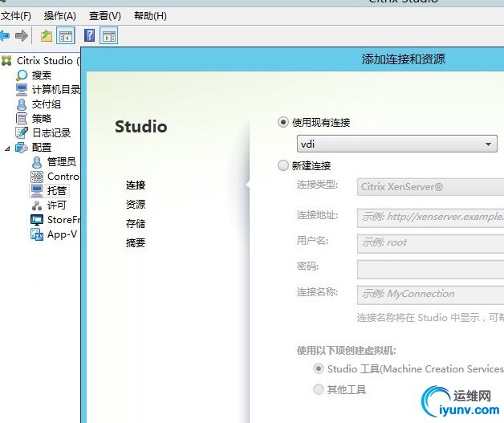
Task: Click the hosting icon beside 托管
Action: coord(37,190)
